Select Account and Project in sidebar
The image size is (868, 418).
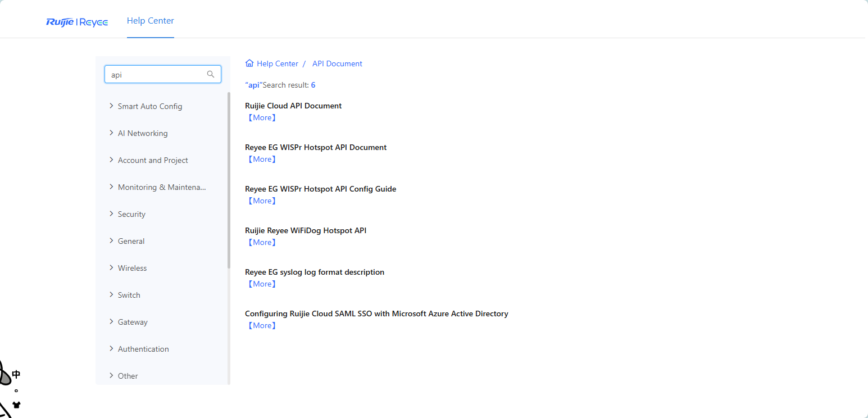coord(153,160)
